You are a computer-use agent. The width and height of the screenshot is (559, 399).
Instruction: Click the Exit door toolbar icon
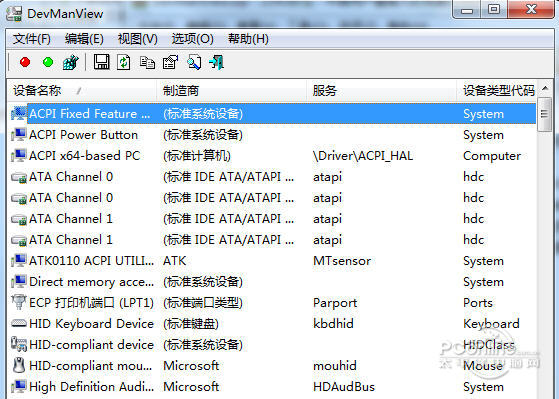(216, 62)
